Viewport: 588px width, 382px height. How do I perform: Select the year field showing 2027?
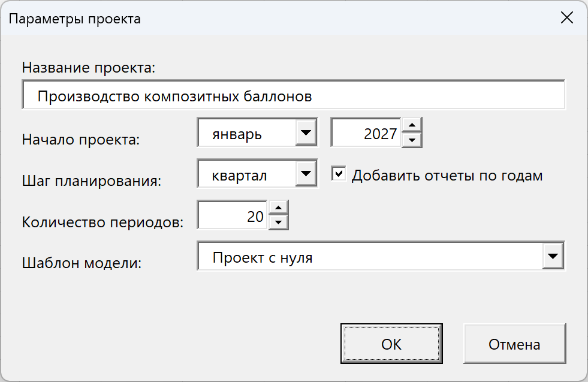(366, 133)
